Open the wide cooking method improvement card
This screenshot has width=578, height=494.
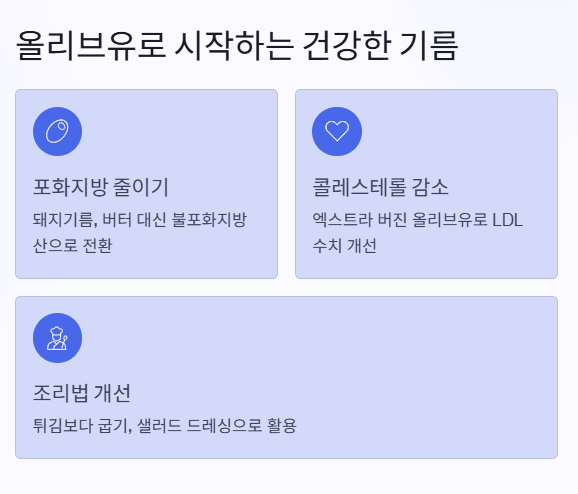(x=286, y=378)
